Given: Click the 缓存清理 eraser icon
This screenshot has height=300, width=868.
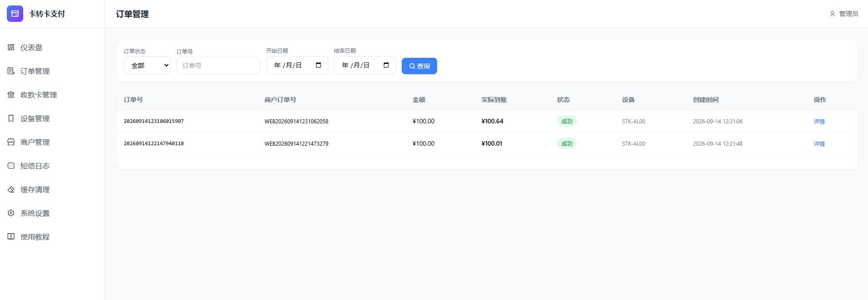Looking at the screenshot, I should [11, 189].
